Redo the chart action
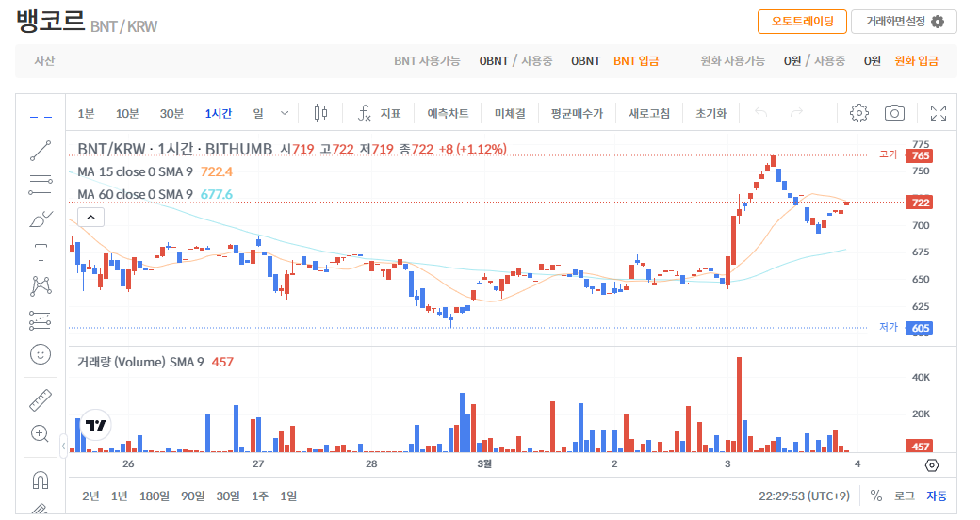 point(796,113)
